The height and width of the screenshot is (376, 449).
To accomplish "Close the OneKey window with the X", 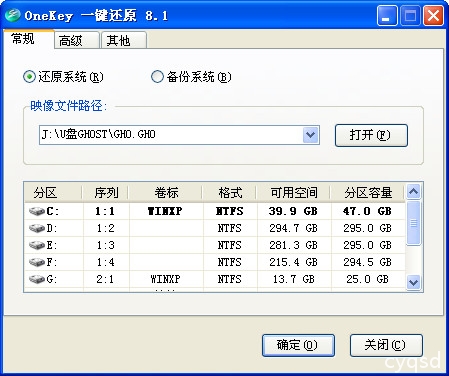I will point(433,16).
